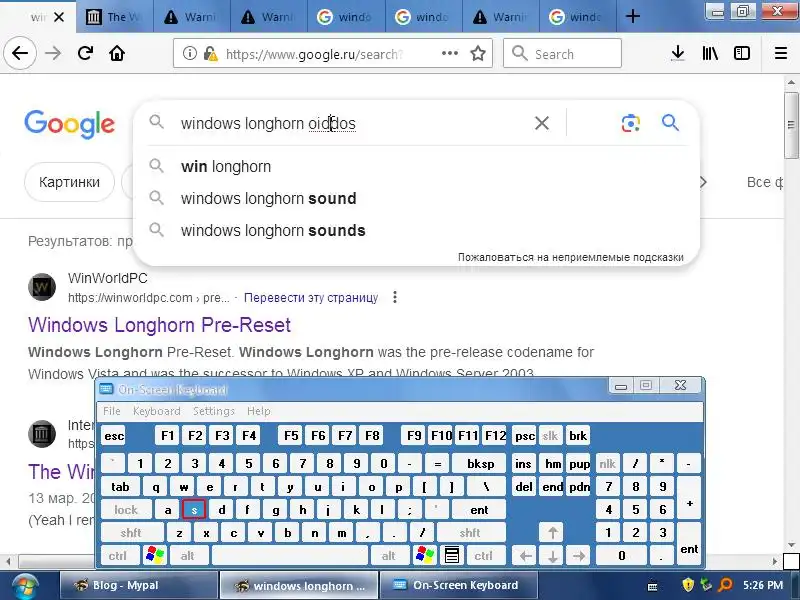Click the highlighted s key
Screen dimensions: 800x600
(x=194, y=509)
